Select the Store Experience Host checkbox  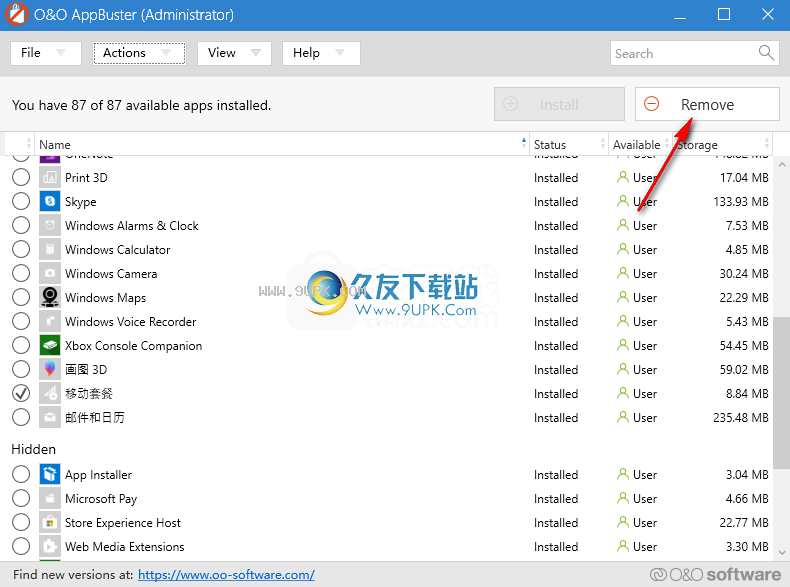[21, 523]
